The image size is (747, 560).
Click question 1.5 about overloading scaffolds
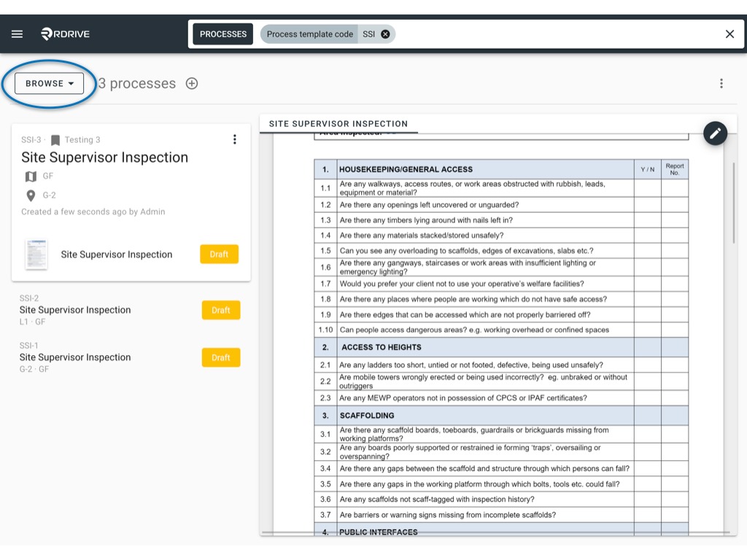pyautogui.click(x=466, y=251)
